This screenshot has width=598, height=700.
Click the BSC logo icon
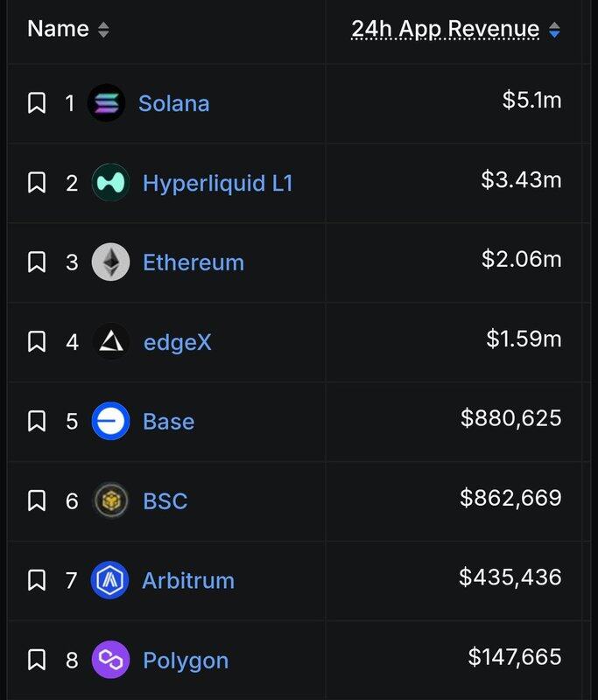click(110, 501)
